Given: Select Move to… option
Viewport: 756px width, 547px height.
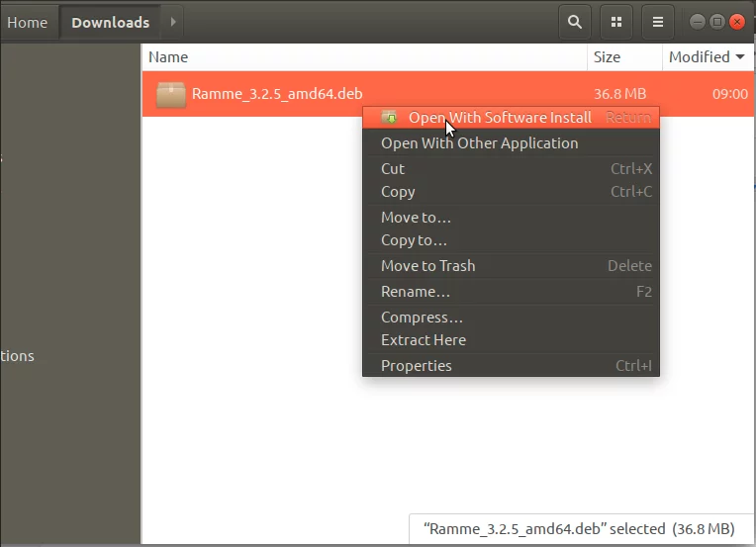Looking at the screenshot, I should tap(511, 218).
